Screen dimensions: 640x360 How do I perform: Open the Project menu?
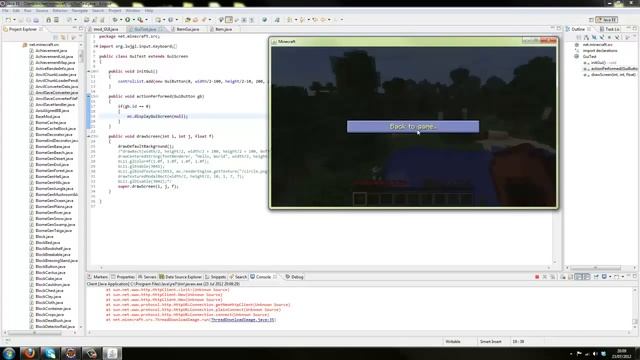[115, 11]
